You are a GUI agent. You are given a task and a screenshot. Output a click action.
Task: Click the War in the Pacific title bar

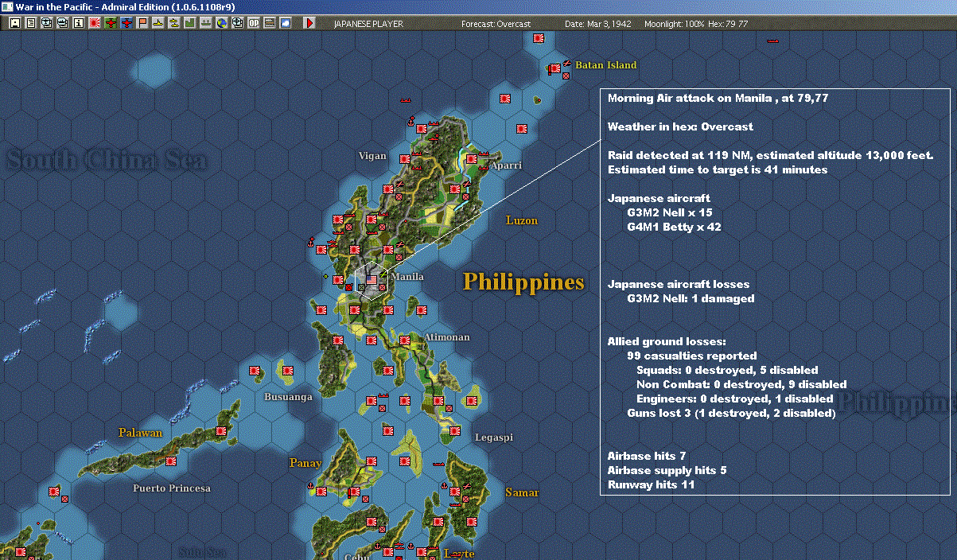(x=478, y=6)
